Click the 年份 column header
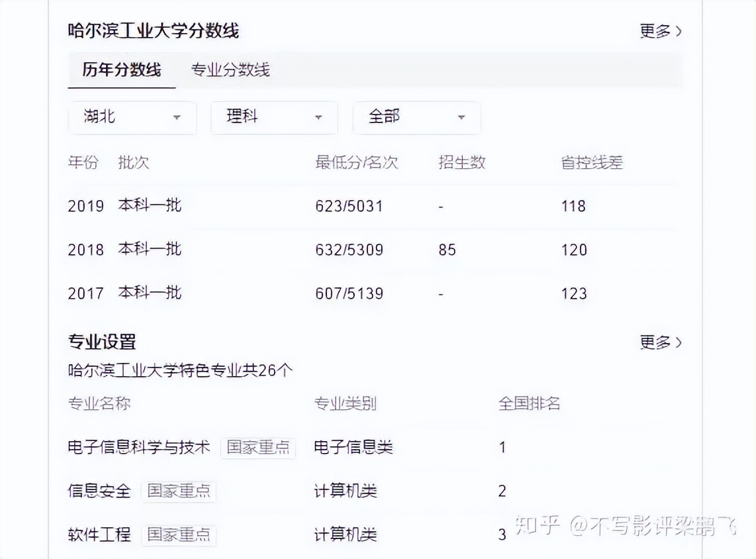Image resolution: width=756 pixels, height=559 pixels. 83,162
